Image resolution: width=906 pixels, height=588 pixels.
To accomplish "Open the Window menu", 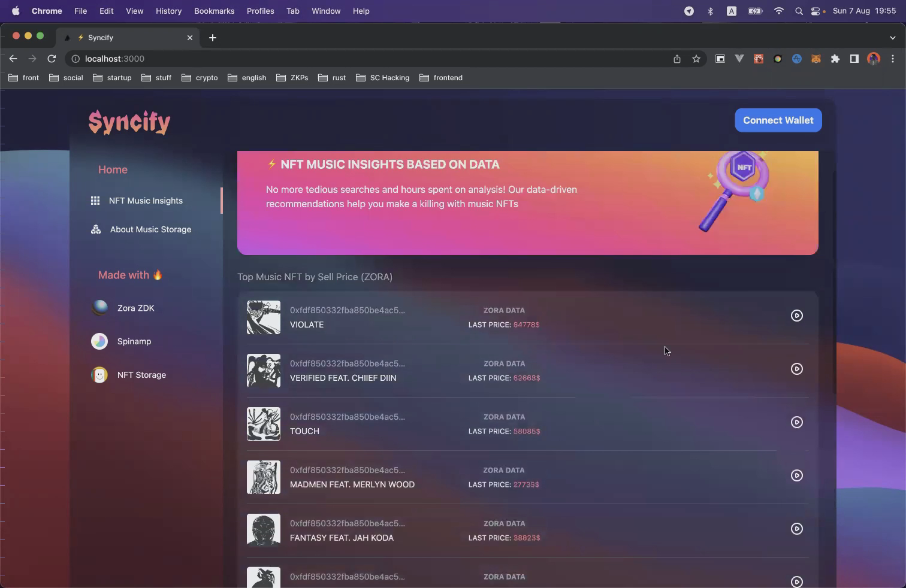I will point(326,11).
